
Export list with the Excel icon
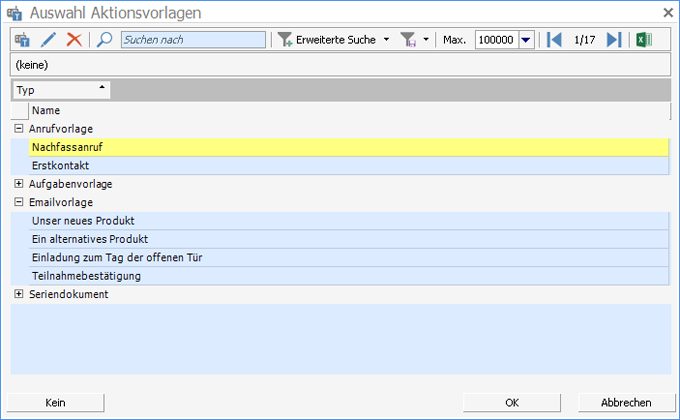click(x=645, y=40)
